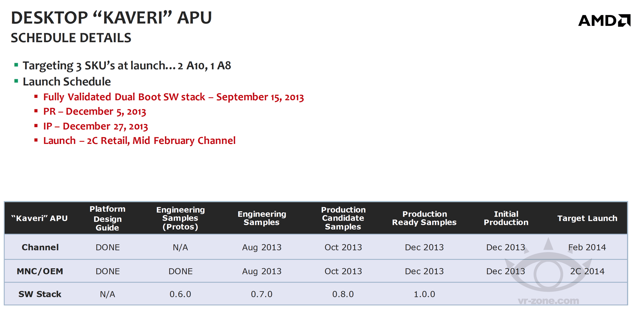Image resolution: width=644 pixels, height=320 pixels.
Task: Click the "IP – December 27, 2013" line
Action: 96,126
